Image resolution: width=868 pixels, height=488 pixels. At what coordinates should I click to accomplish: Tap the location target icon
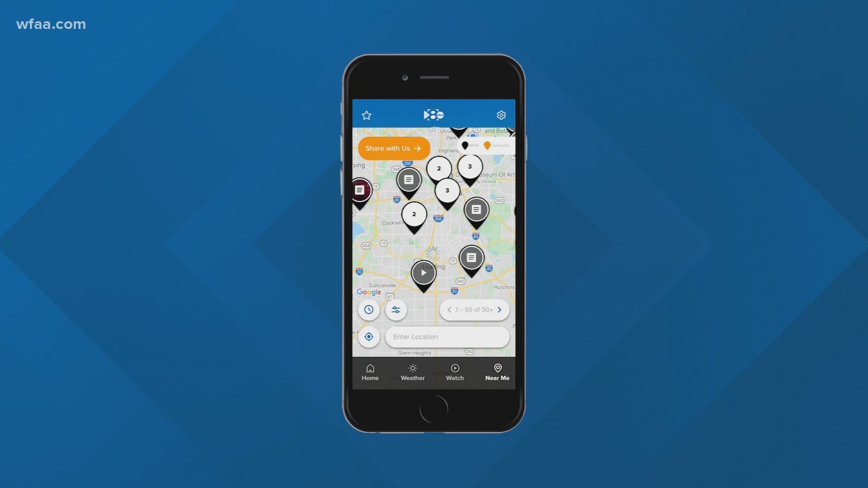(x=369, y=336)
